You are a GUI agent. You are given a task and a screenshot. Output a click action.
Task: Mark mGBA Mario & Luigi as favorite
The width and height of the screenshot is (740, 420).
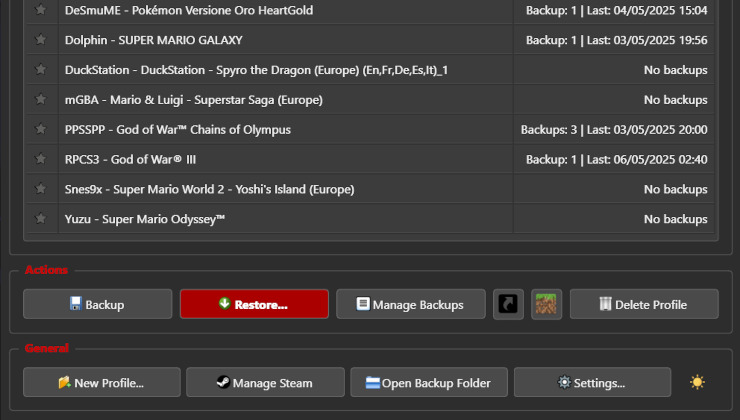click(x=40, y=100)
